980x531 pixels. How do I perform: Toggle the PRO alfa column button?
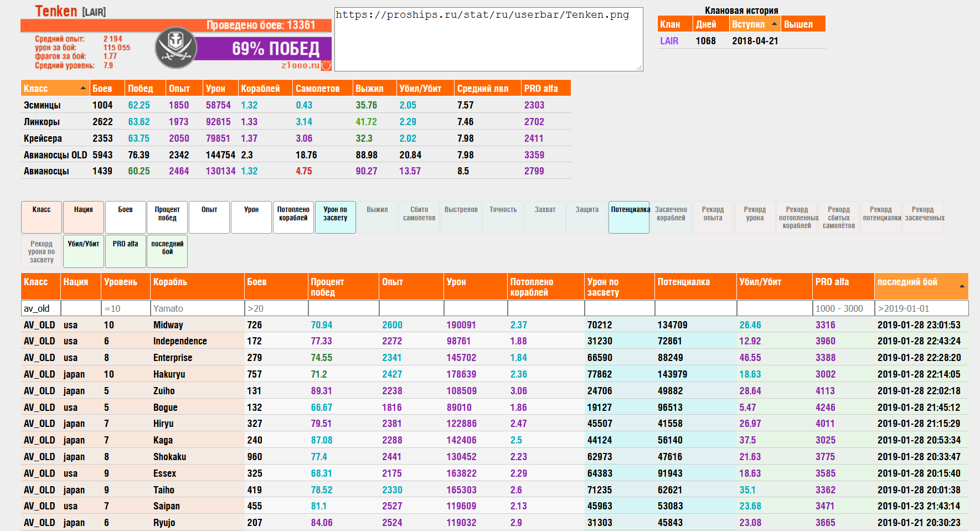pyautogui.click(x=125, y=251)
